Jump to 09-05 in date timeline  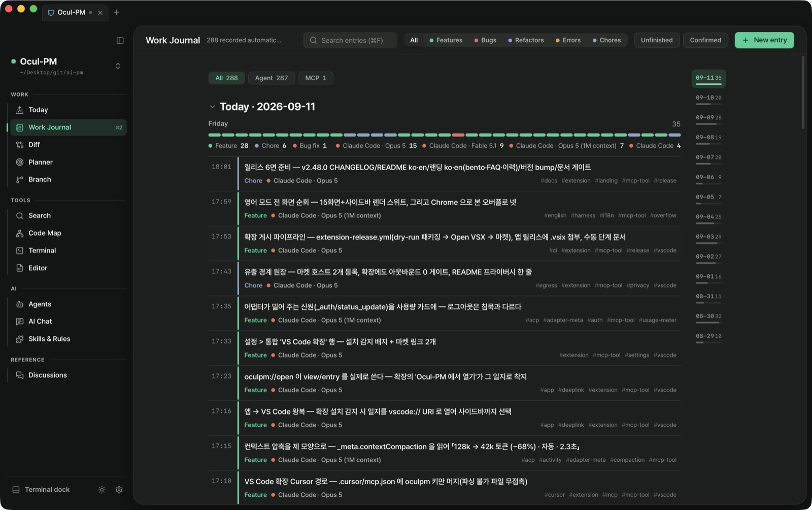pos(708,199)
